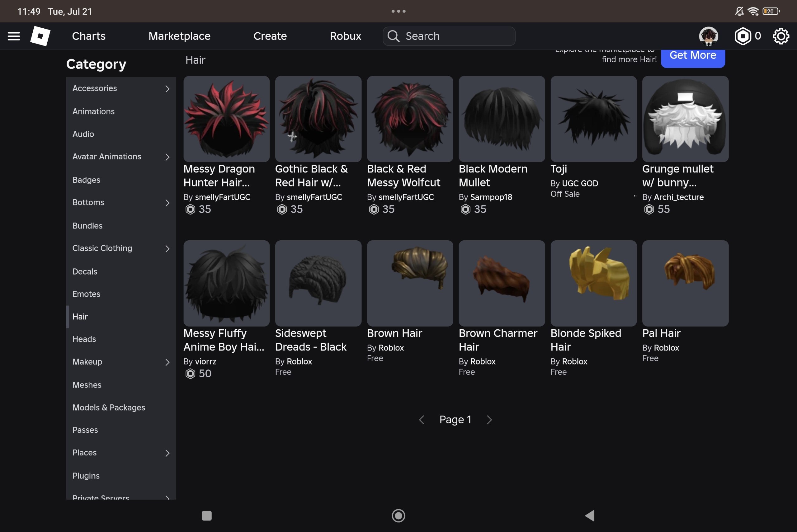
Task: Select the Decals category
Action: pos(121,271)
